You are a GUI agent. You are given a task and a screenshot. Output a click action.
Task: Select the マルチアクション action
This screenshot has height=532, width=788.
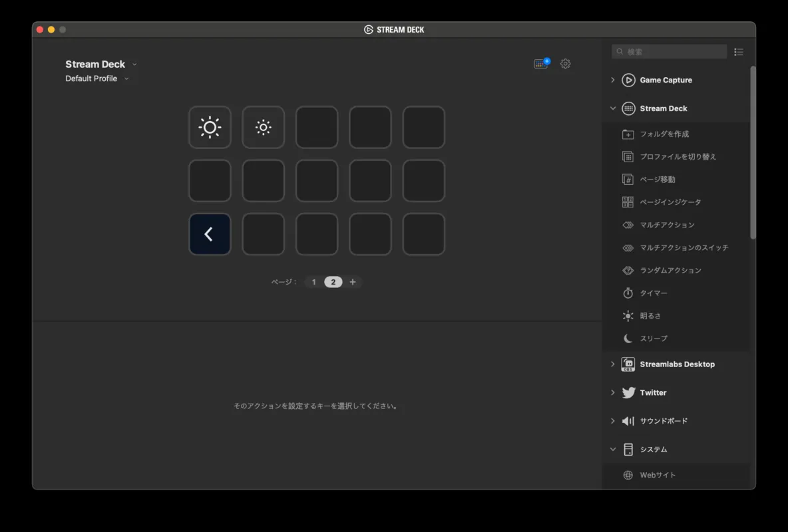click(x=666, y=225)
